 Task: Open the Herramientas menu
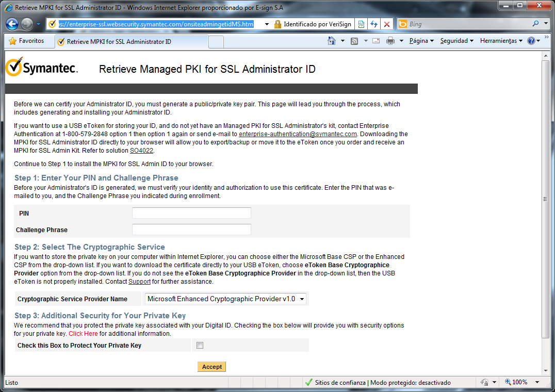tap(501, 41)
